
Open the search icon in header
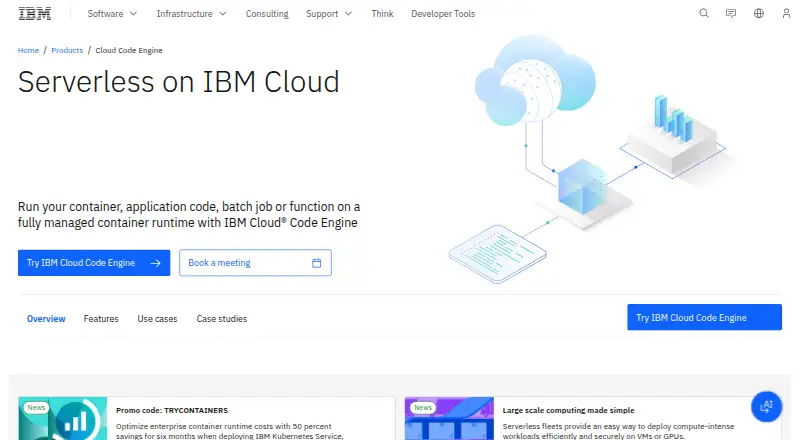704,13
